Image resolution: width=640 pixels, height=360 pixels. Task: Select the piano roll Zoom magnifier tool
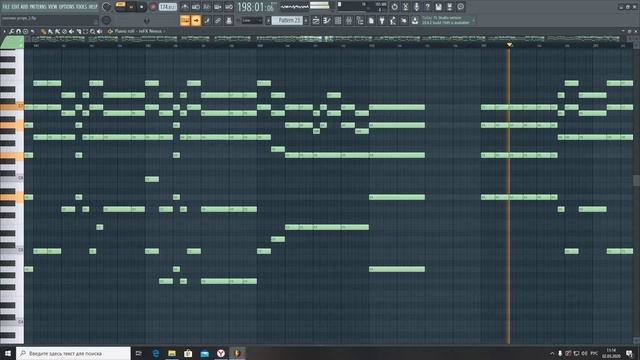93,31
